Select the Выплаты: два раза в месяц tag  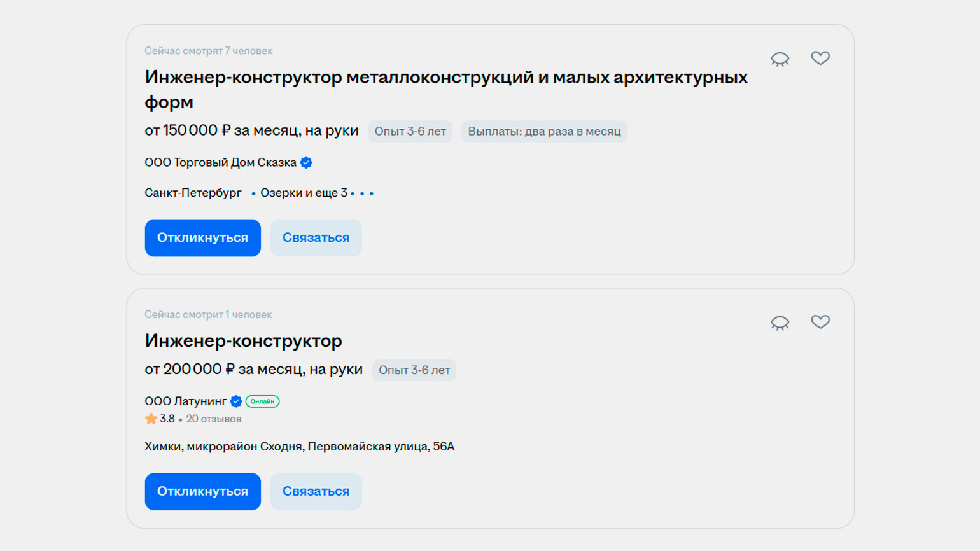(x=544, y=131)
